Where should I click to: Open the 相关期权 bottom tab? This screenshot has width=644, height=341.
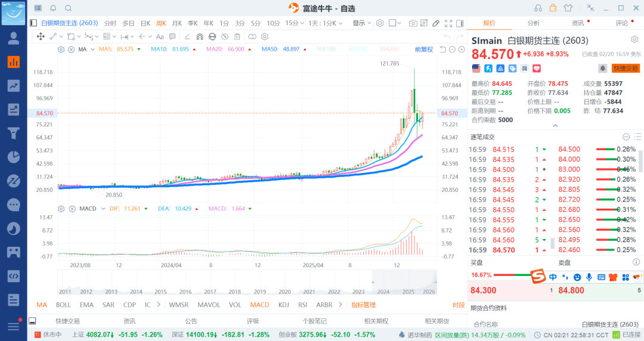pyautogui.click(x=376, y=321)
